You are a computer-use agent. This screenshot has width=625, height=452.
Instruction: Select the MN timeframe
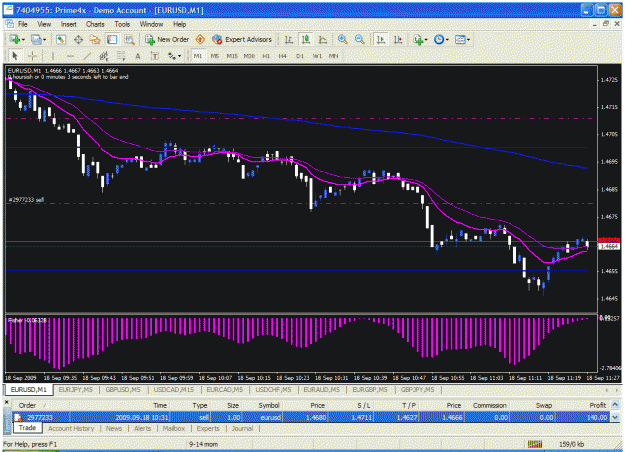click(334, 56)
